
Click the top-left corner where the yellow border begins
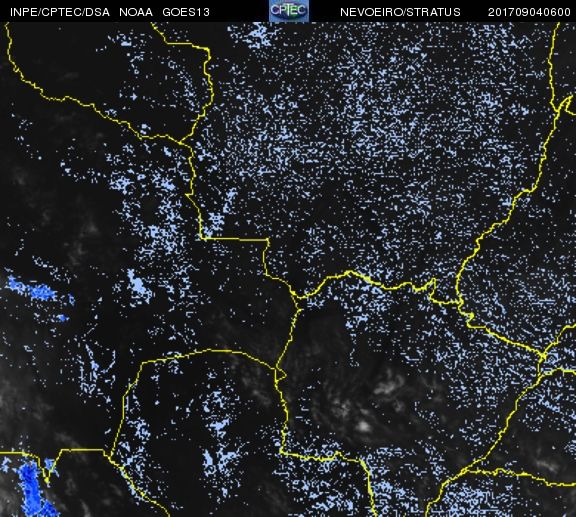[7, 26]
